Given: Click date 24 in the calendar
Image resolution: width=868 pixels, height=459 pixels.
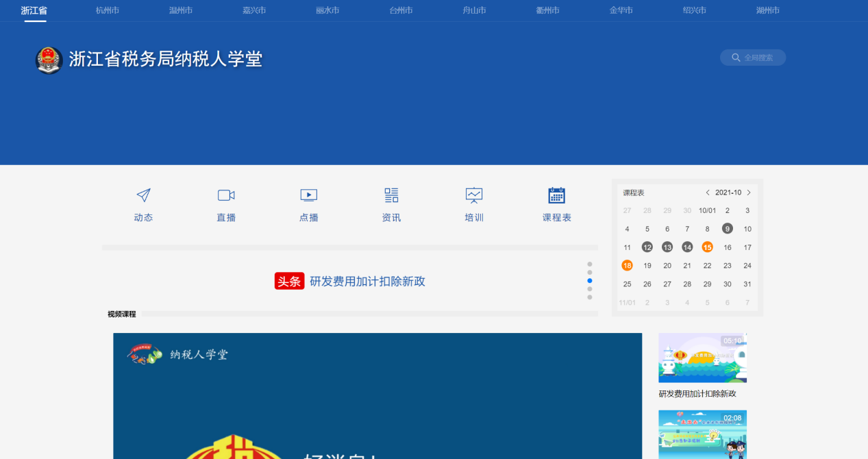Looking at the screenshot, I should (x=747, y=265).
